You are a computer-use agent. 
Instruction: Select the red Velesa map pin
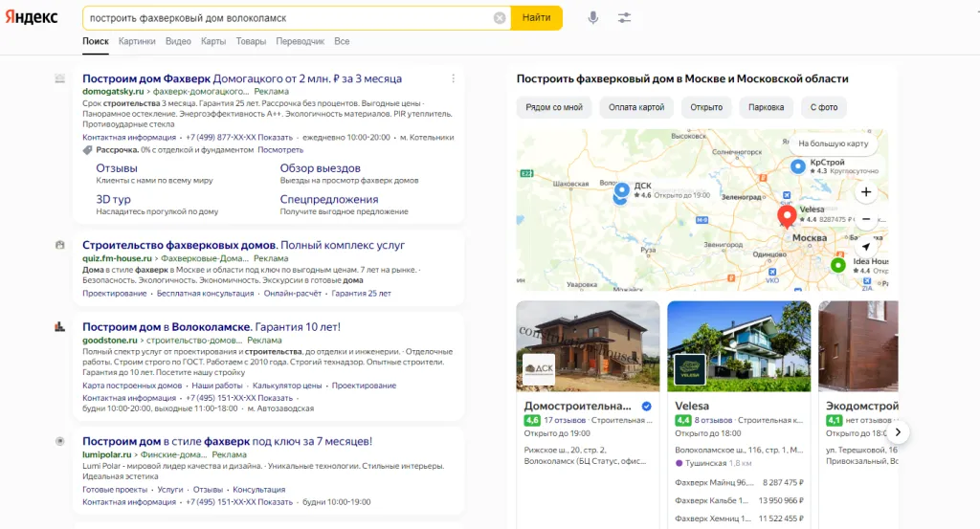pyautogui.click(x=787, y=216)
